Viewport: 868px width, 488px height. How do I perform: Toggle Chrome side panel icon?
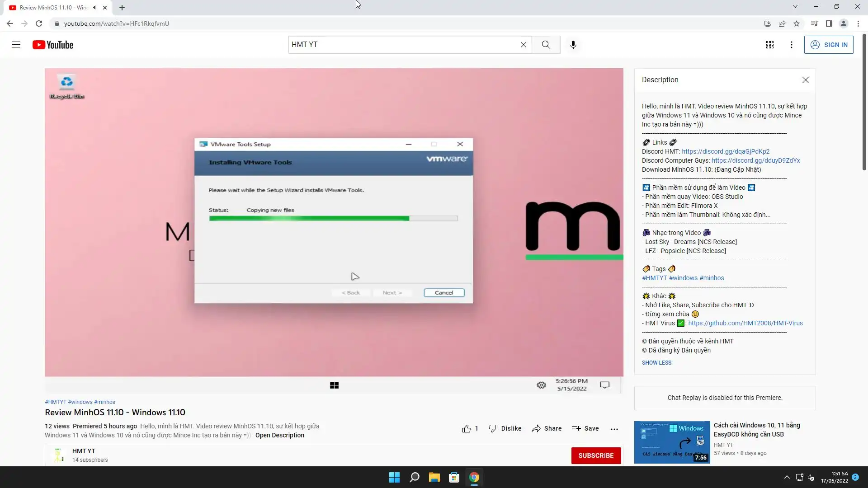[829, 23]
